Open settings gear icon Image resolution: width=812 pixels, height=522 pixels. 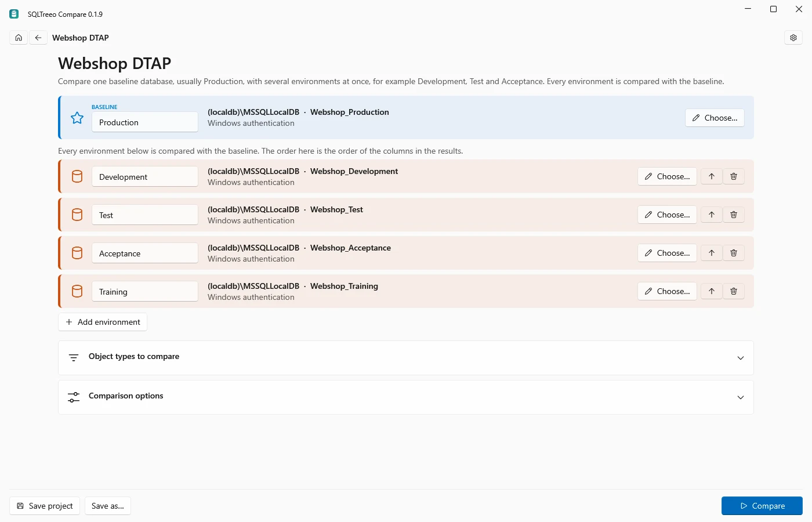[793, 38]
